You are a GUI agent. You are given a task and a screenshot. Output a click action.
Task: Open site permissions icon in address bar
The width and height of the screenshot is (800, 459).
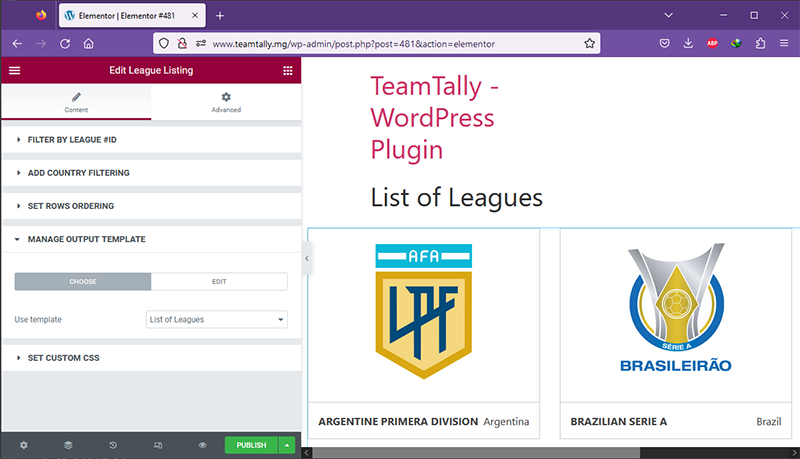point(201,44)
